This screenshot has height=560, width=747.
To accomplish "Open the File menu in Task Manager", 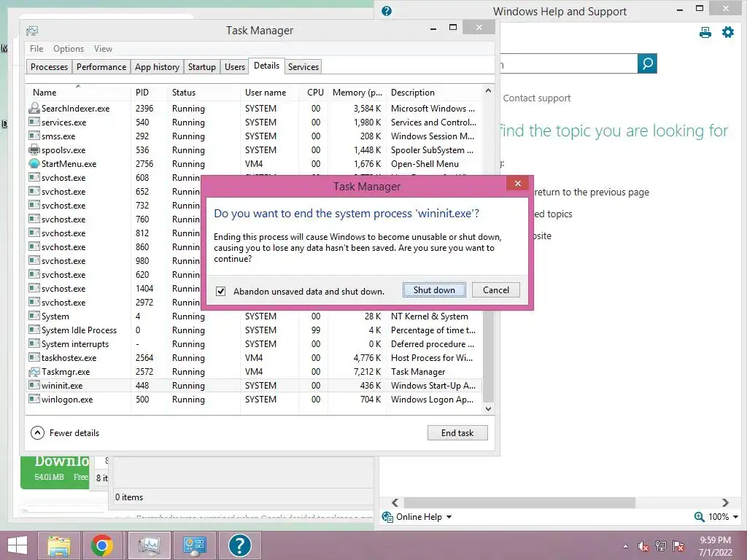I will click(x=36, y=49).
